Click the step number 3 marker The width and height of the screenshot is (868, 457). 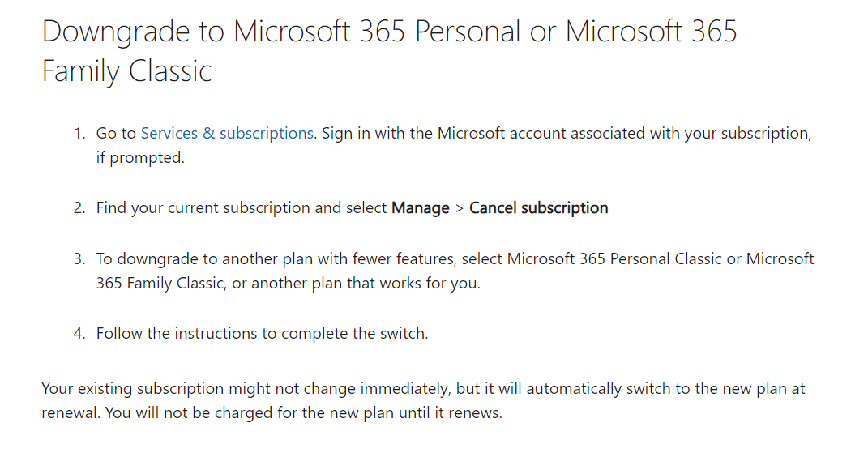[x=79, y=259]
